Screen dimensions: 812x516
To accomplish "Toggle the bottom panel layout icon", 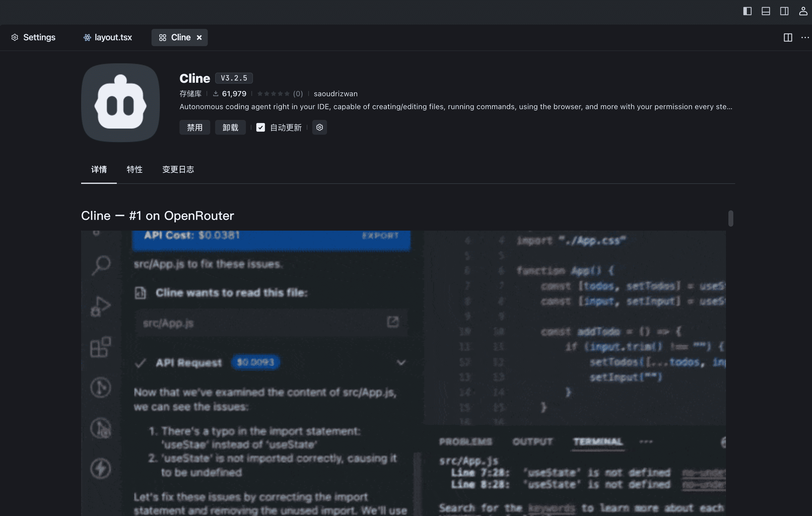I will (x=766, y=11).
